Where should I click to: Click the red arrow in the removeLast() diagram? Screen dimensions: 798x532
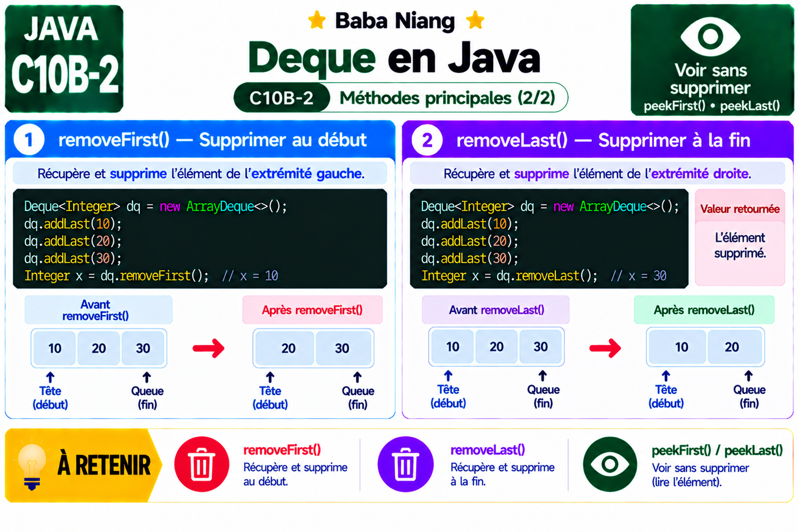click(x=605, y=348)
